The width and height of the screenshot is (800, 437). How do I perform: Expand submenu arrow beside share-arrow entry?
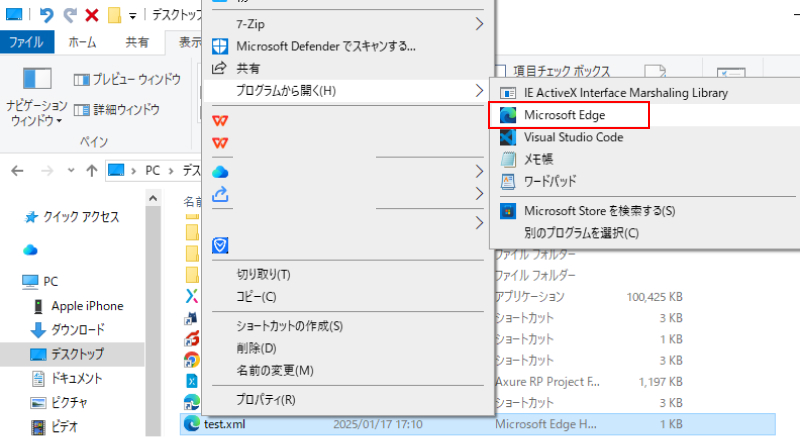click(x=479, y=194)
